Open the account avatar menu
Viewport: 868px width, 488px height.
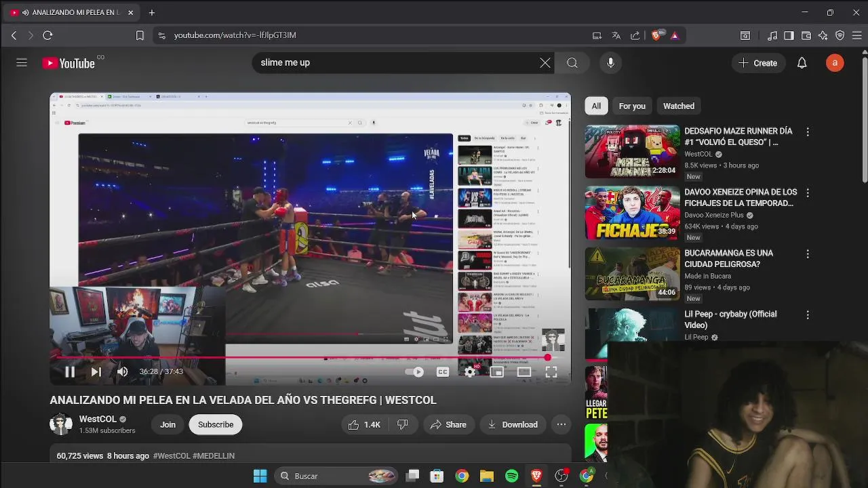click(x=835, y=63)
